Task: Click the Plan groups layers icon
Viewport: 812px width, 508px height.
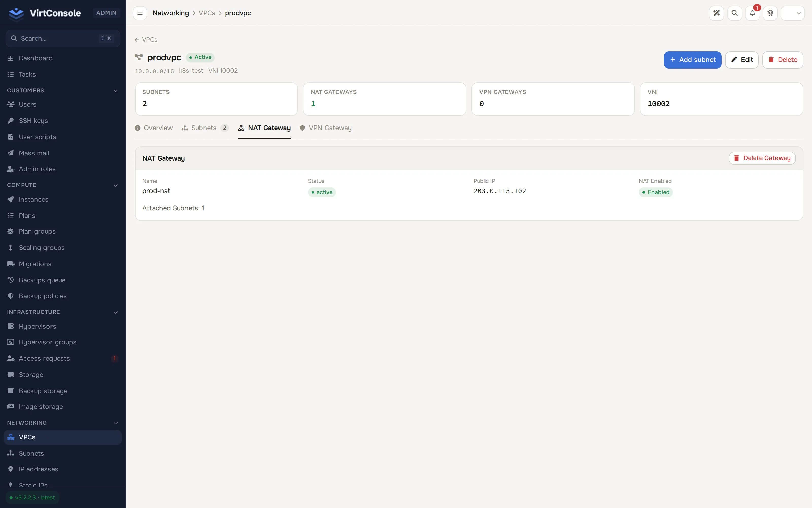Action: click(x=11, y=231)
